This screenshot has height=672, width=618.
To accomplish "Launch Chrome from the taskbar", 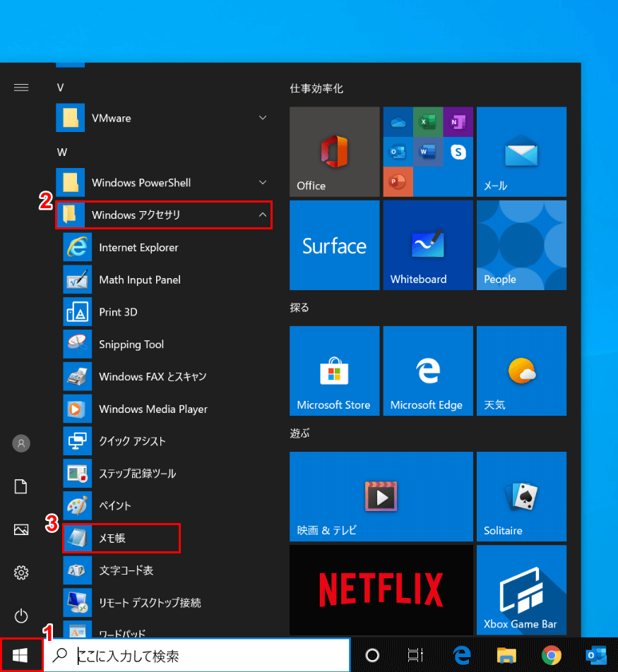I will click(551, 655).
